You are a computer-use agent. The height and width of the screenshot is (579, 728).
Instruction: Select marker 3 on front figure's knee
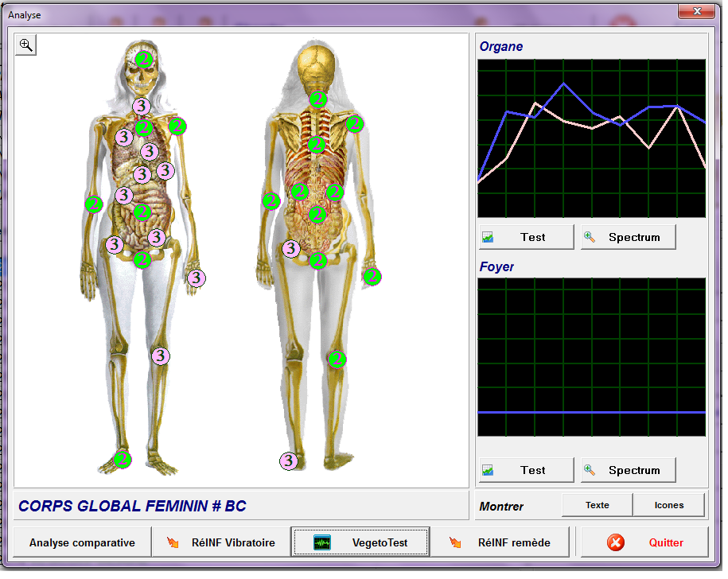point(161,356)
